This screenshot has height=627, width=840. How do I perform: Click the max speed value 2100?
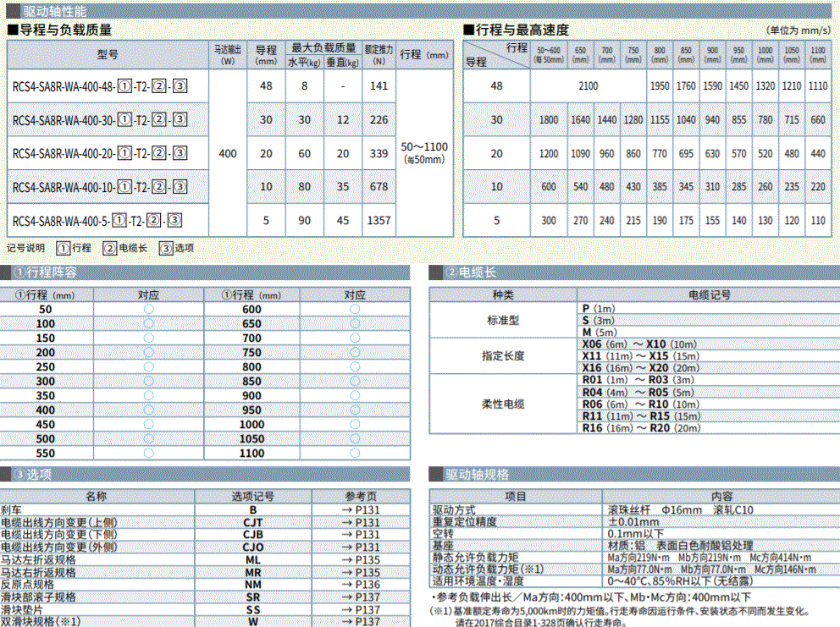click(589, 85)
